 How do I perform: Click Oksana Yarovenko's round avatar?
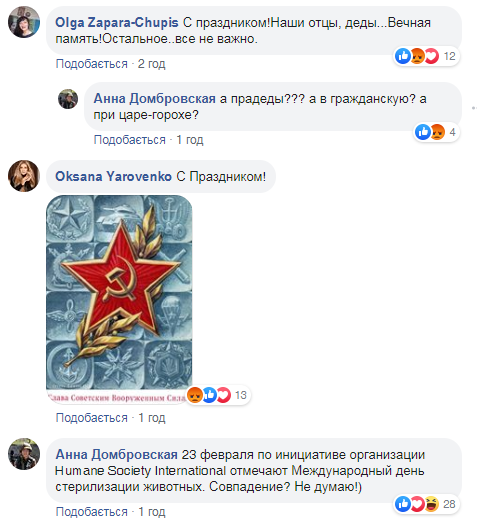point(24,176)
